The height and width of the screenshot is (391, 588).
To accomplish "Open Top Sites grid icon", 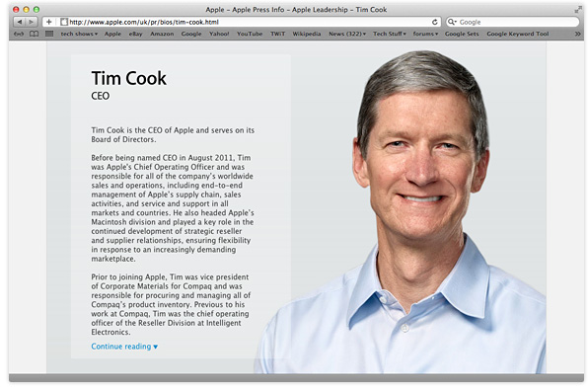I will (x=49, y=34).
